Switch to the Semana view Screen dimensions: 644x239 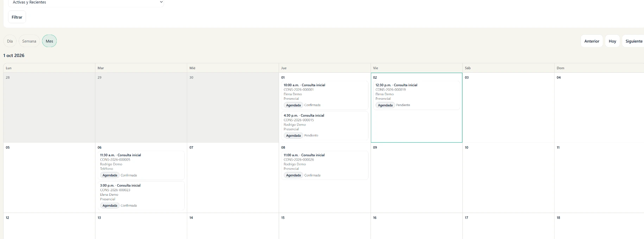pos(29,41)
